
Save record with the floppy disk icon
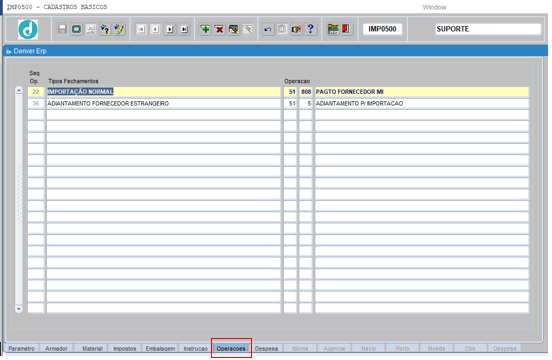click(62, 29)
